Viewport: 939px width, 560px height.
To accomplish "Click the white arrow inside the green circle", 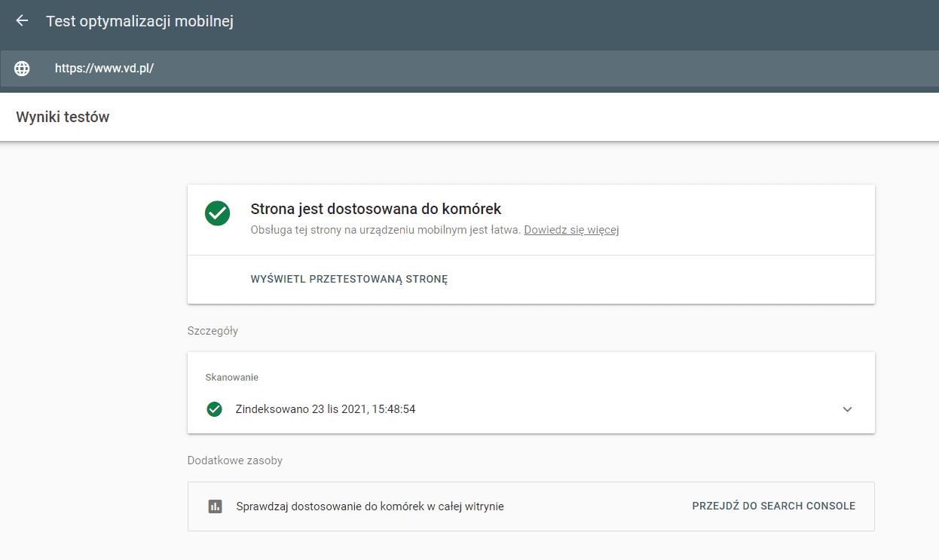I will click(217, 213).
